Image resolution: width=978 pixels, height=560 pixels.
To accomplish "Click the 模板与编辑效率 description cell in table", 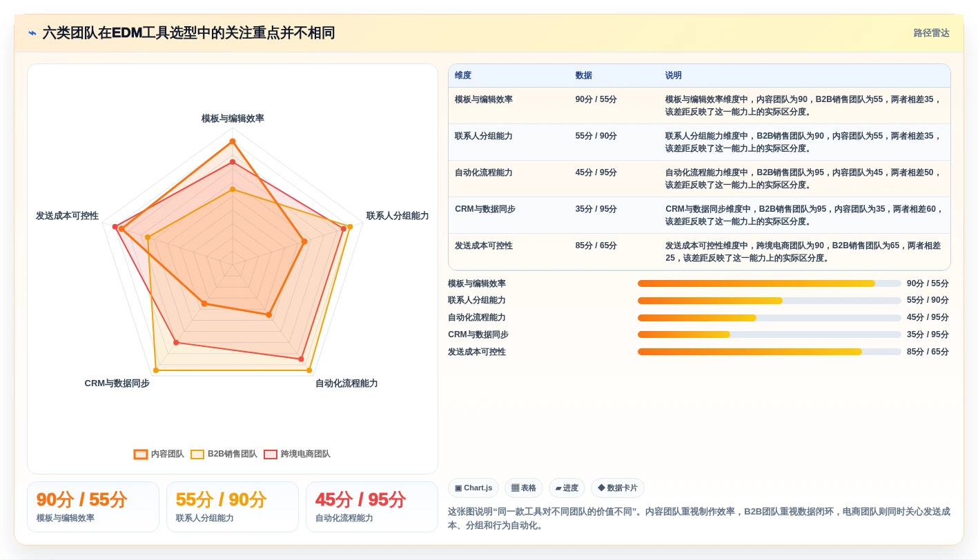I will (803, 106).
